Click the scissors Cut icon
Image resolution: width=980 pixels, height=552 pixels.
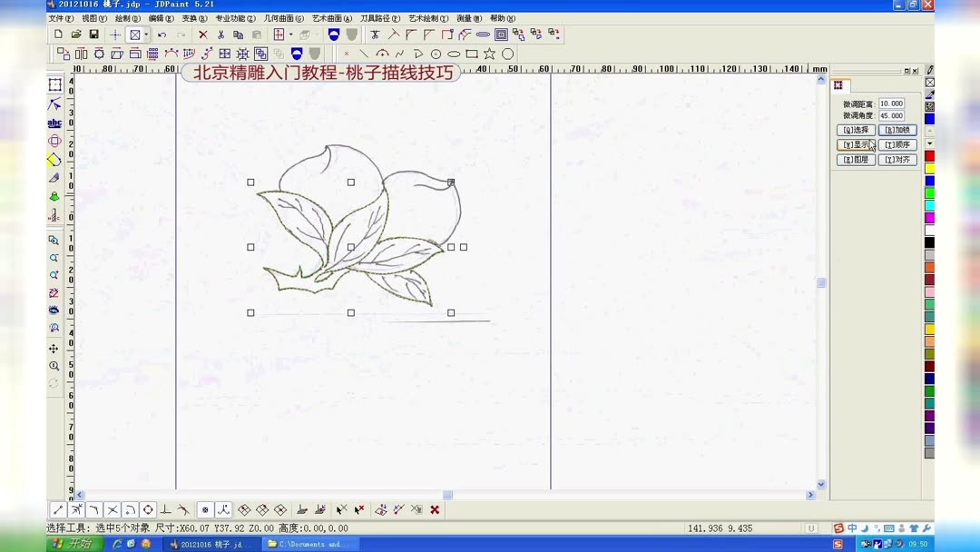coord(220,34)
